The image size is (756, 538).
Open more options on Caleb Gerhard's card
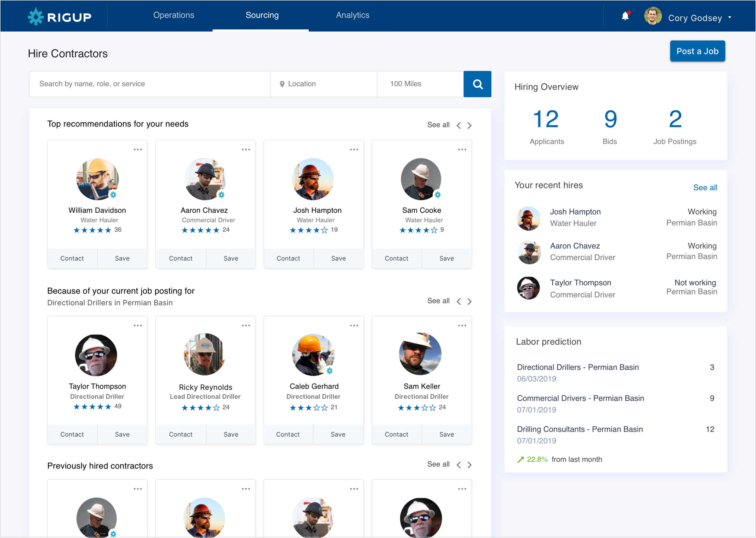coord(354,325)
